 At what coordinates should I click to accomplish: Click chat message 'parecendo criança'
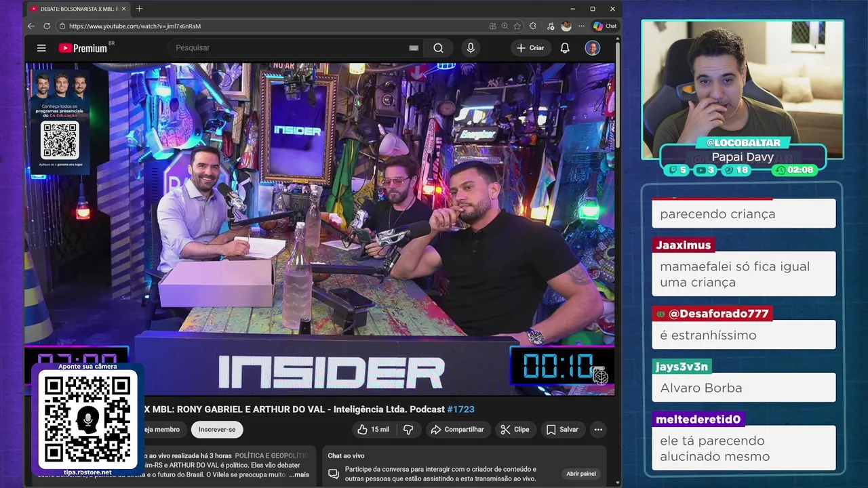[744, 213]
